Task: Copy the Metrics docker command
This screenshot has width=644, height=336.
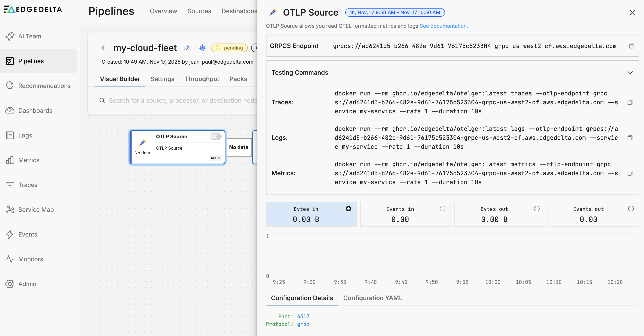Action: point(630,173)
